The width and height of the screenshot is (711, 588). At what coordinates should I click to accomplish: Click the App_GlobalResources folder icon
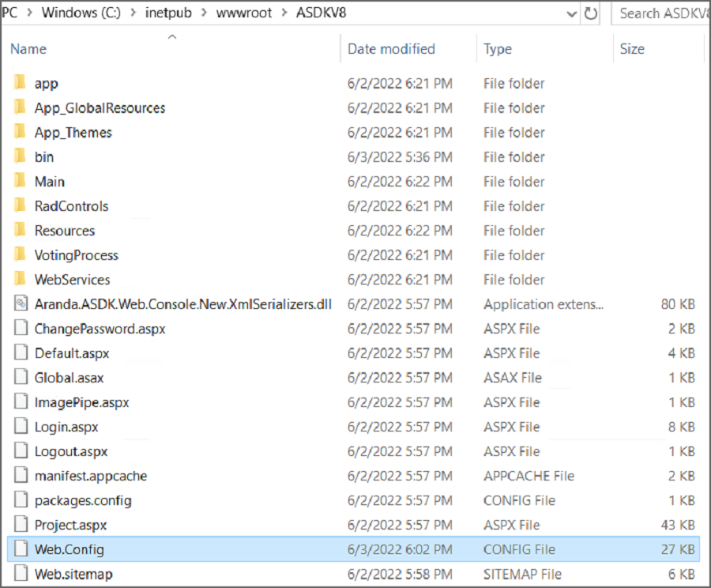pos(20,107)
